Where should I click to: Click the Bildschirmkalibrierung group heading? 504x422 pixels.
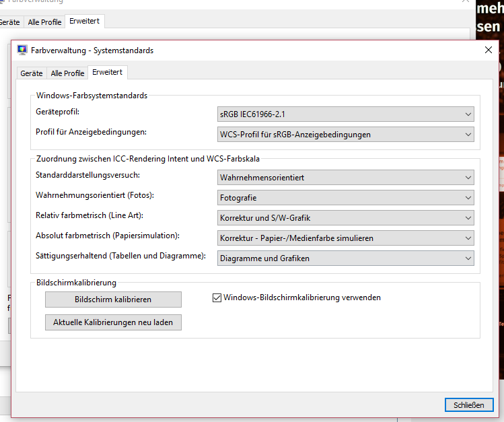[x=76, y=283]
